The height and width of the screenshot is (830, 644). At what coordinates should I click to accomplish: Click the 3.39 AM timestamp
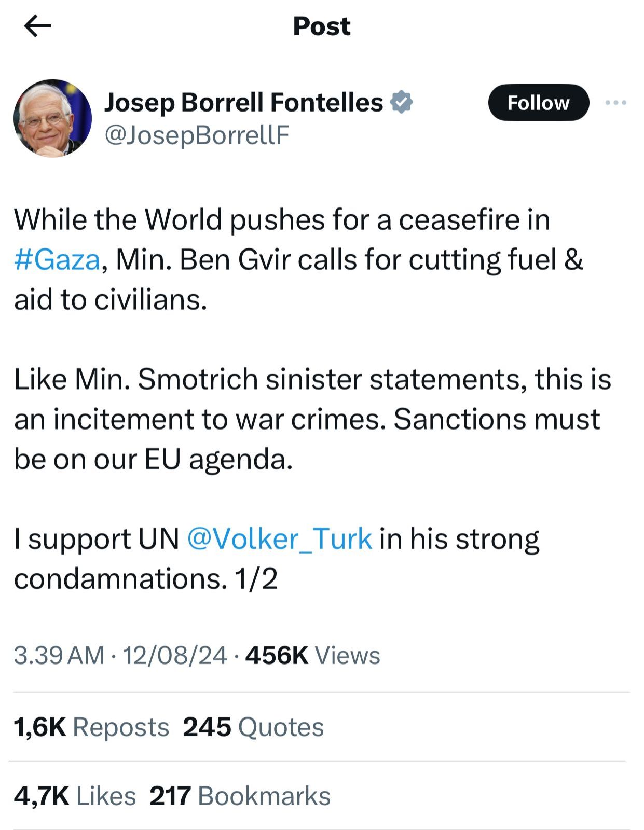[57, 656]
